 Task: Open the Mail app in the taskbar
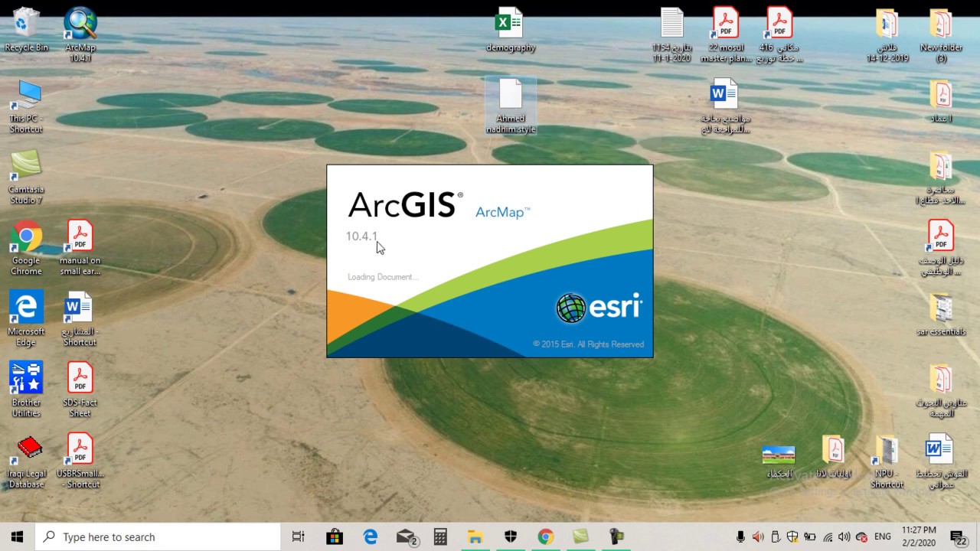point(406,536)
